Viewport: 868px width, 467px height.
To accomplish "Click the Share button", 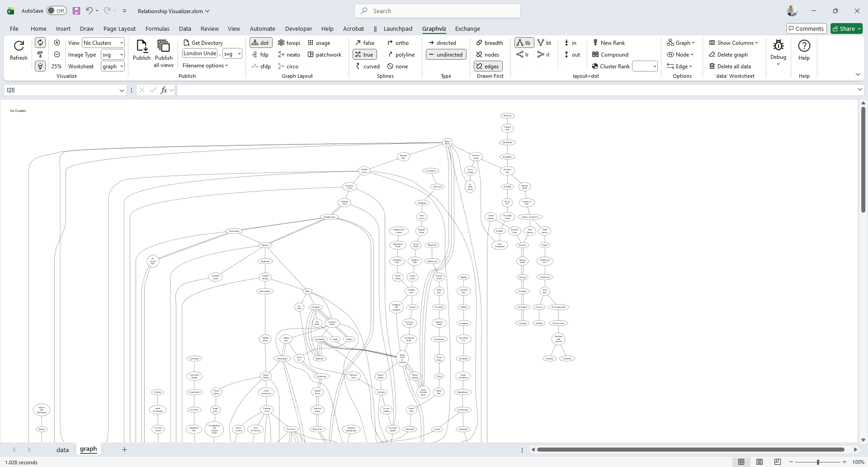I will pyautogui.click(x=846, y=29).
